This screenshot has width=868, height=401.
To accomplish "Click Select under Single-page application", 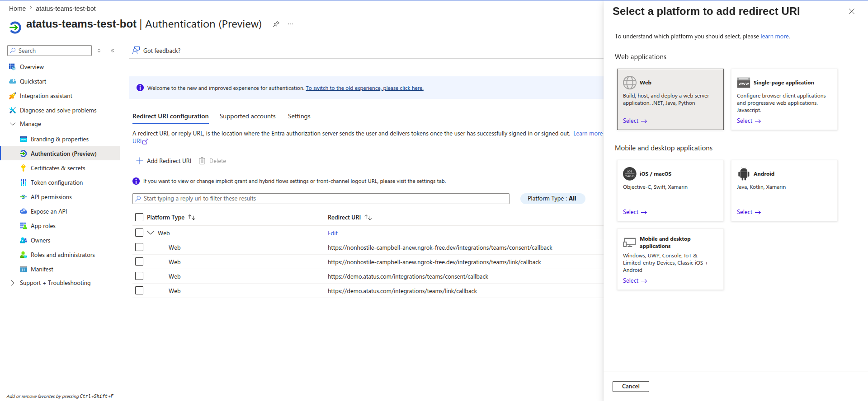I will point(749,121).
